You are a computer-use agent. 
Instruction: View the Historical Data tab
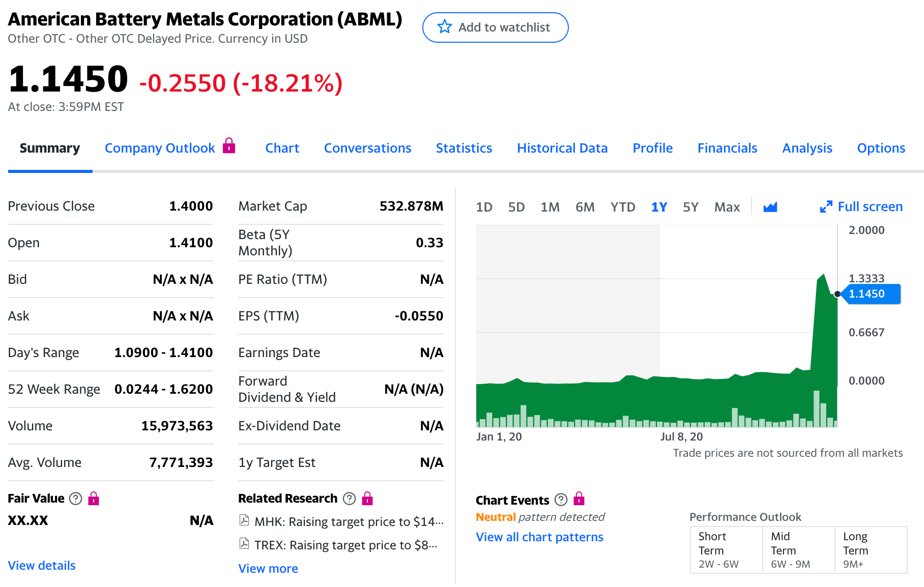click(x=562, y=148)
